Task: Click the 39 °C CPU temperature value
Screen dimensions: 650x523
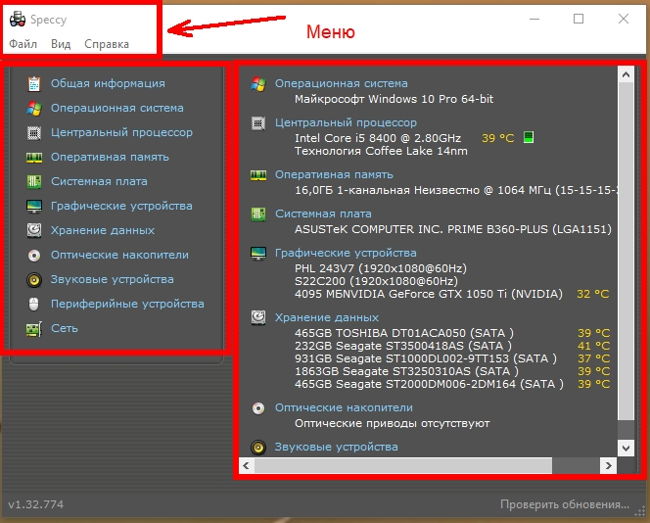Action: 498,138
